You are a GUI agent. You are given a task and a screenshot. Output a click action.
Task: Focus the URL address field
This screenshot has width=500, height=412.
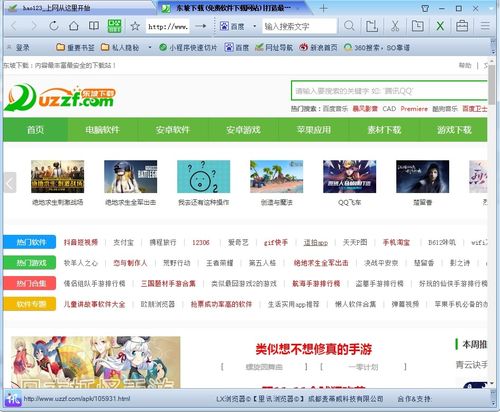pos(168,26)
